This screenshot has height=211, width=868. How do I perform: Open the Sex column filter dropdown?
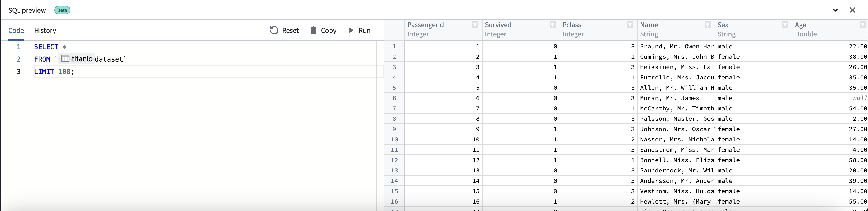tap(785, 25)
